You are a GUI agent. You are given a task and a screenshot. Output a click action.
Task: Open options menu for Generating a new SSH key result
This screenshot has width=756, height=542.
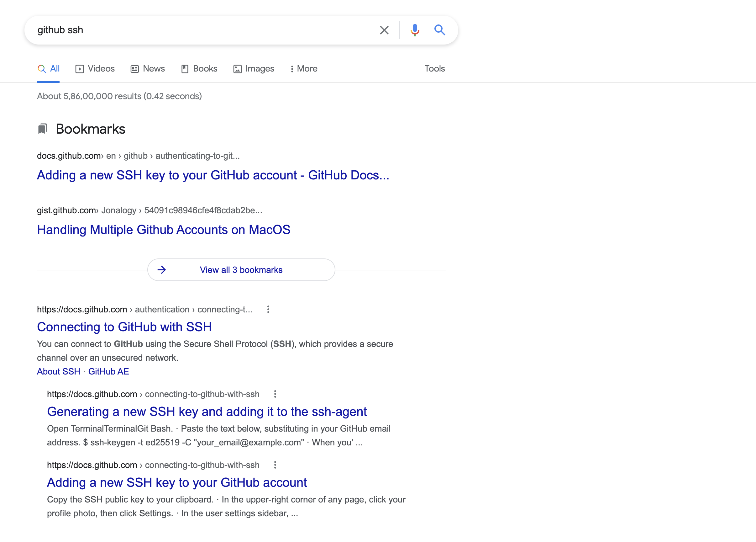pos(275,394)
